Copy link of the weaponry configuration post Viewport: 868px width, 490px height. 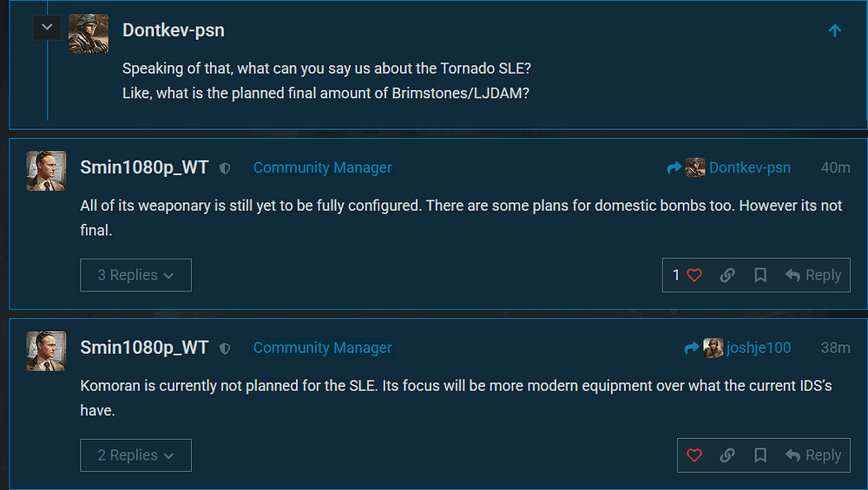[727, 275]
